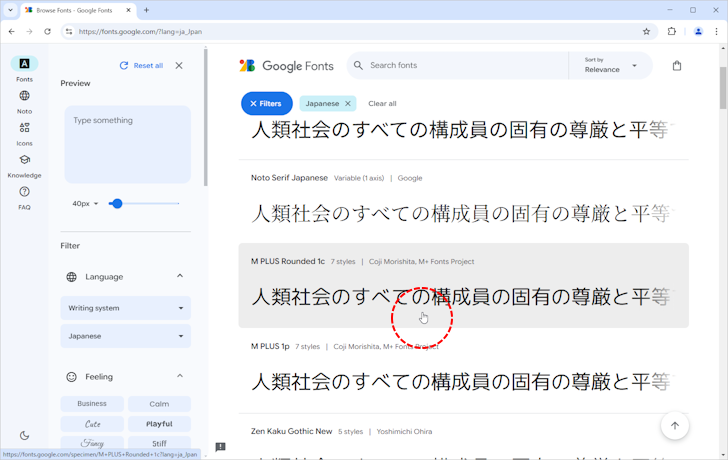Click the browser back arrow
728x460 pixels.
click(x=12, y=32)
